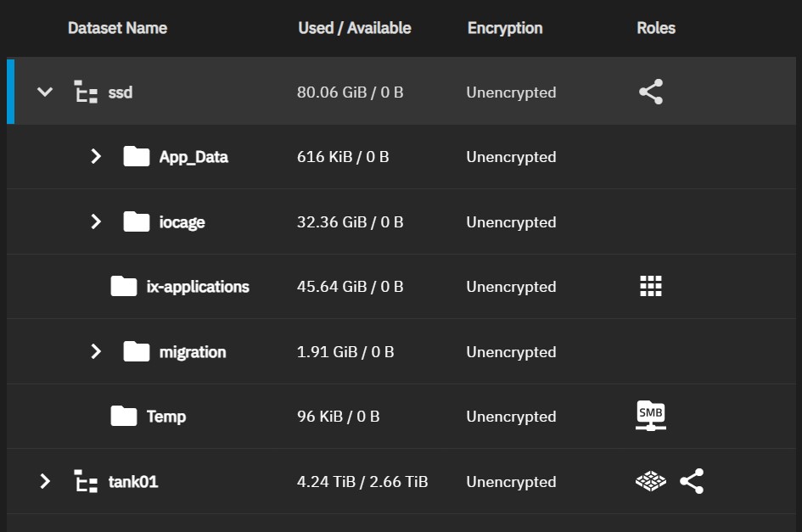Expand the tank01 pool
Viewport: 802px width, 532px height.
(45, 481)
